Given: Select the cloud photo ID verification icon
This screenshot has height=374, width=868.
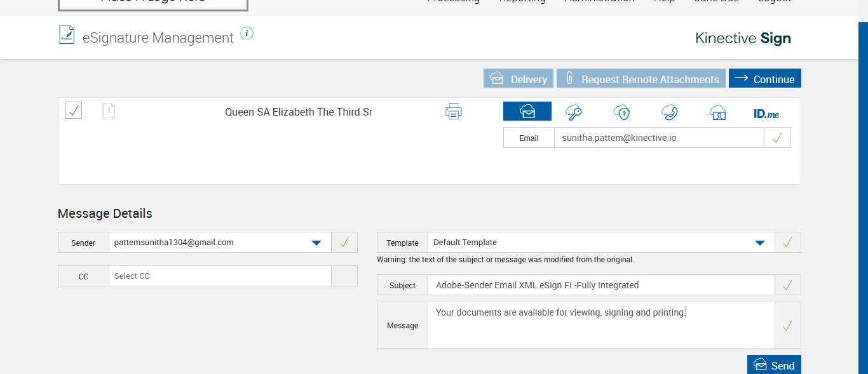Looking at the screenshot, I should point(717,112).
